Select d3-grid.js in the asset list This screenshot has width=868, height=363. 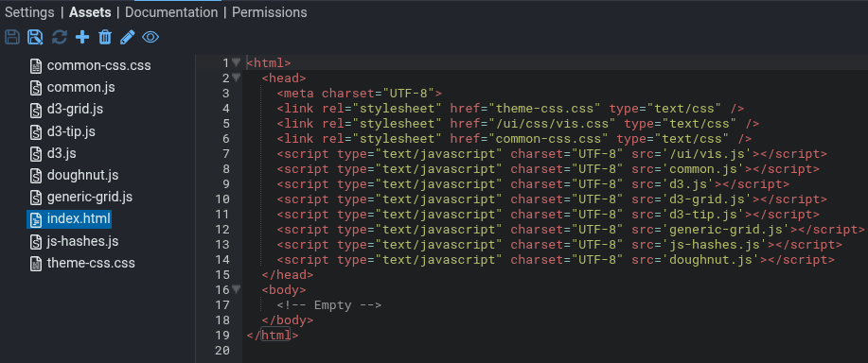pyautogui.click(x=76, y=110)
